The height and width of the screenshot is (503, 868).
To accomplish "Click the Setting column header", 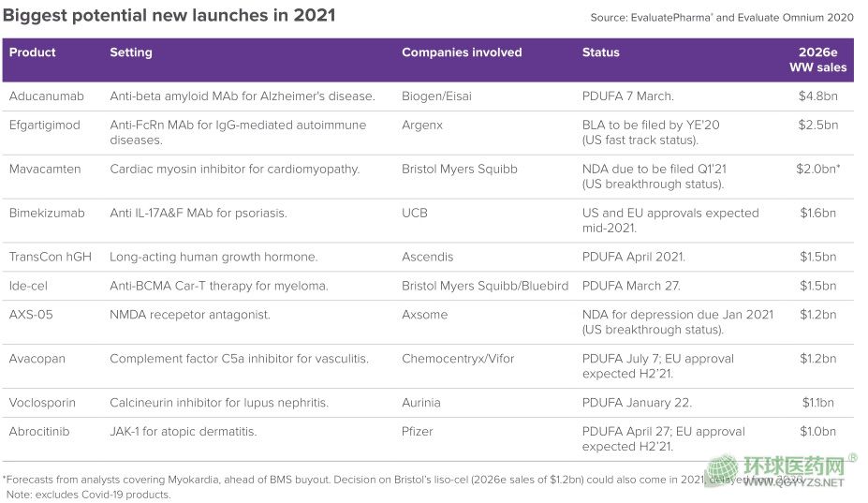I will click(131, 52).
